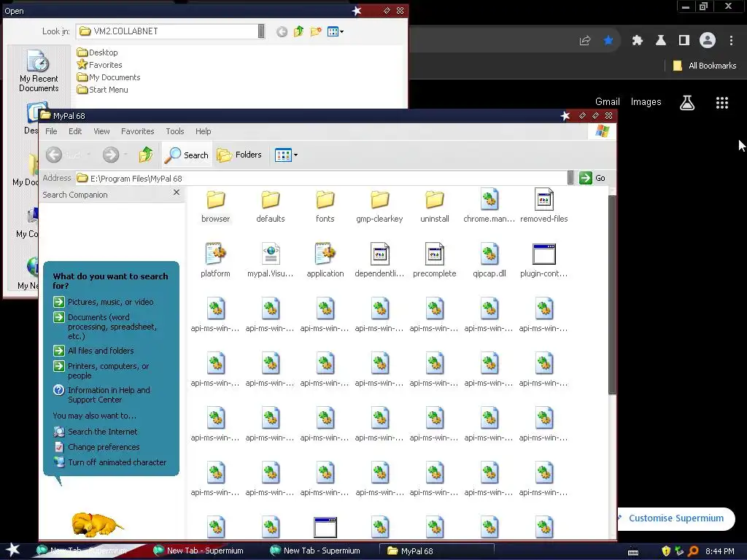The height and width of the screenshot is (560, 747).
Task: Click My Recent Documents in Open dialog
Action: pos(39,71)
